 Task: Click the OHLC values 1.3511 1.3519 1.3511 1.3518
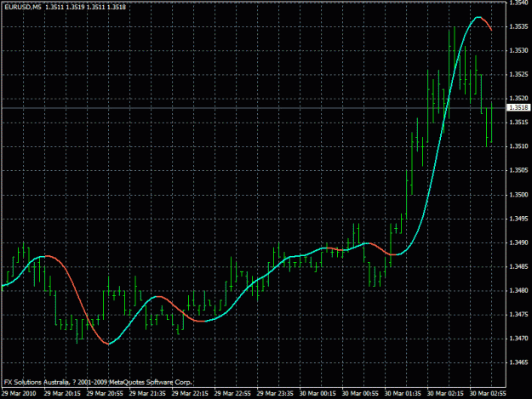[x=85, y=7]
